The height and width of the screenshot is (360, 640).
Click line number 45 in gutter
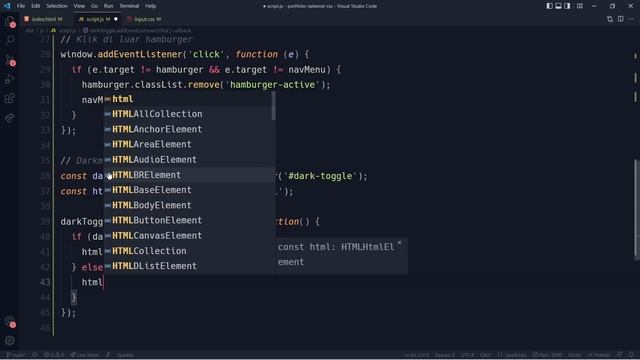[x=45, y=313]
